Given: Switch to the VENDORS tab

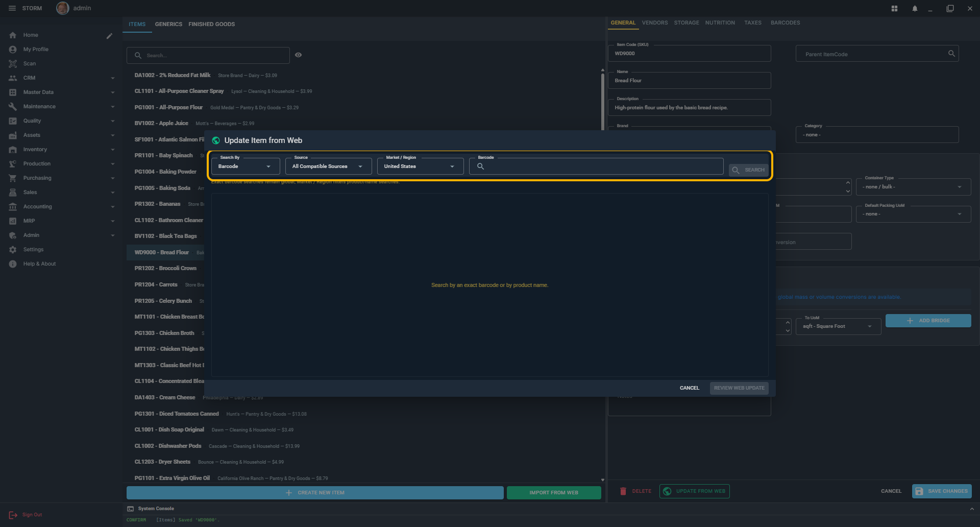Looking at the screenshot, I should [655, 23].
